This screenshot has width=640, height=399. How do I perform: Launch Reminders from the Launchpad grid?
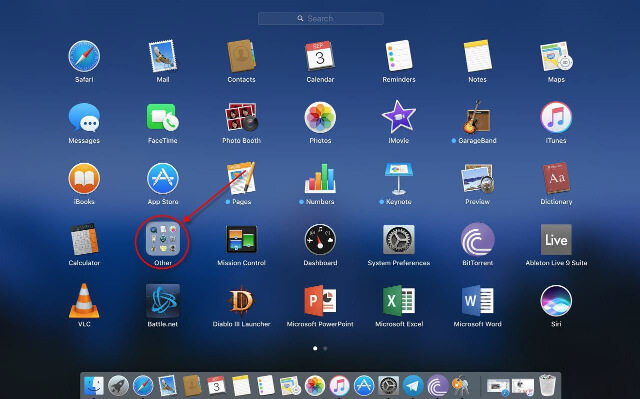coord(399,56)
